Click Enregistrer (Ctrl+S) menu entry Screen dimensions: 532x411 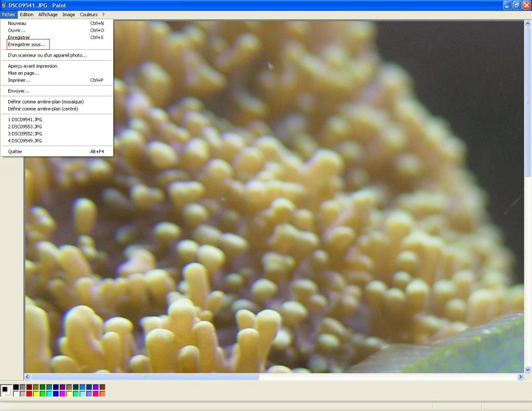(x=56, y=37)
